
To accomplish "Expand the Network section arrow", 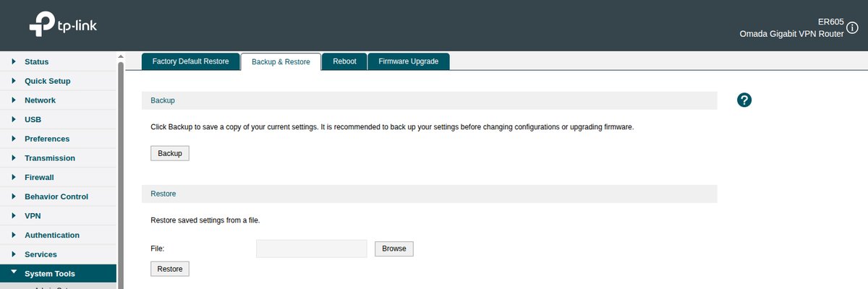I will [x=14, y=100].
